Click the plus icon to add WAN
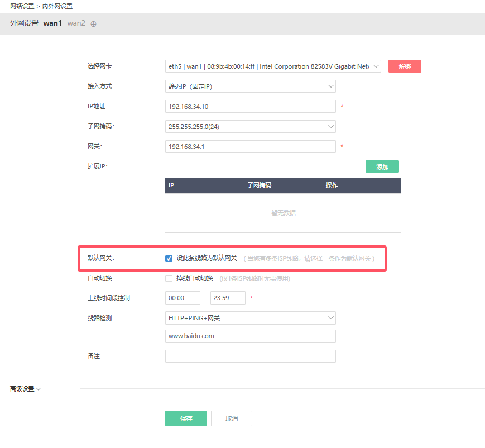 [x=93, y=24]
